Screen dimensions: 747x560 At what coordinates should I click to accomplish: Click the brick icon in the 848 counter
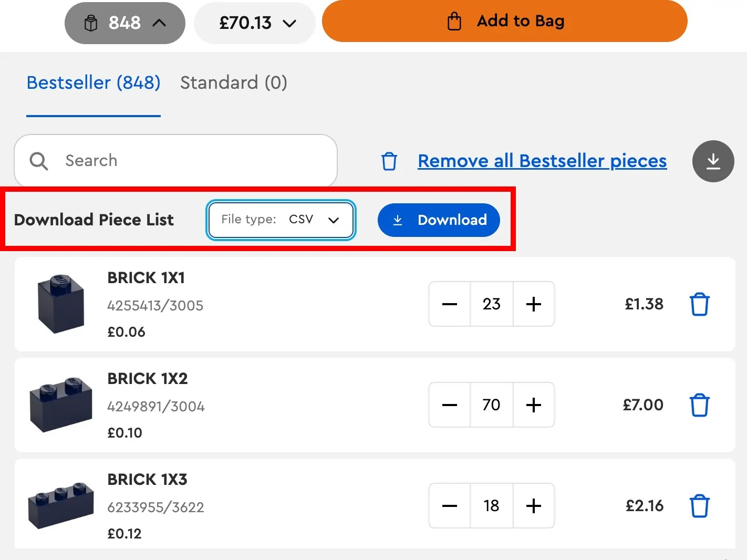(x=91, y=23)
